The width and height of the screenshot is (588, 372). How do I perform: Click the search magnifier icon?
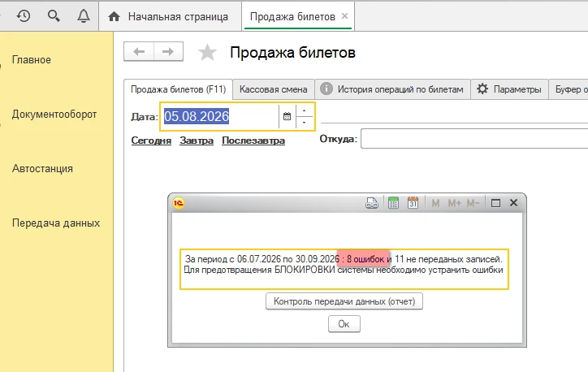(54, 15)
